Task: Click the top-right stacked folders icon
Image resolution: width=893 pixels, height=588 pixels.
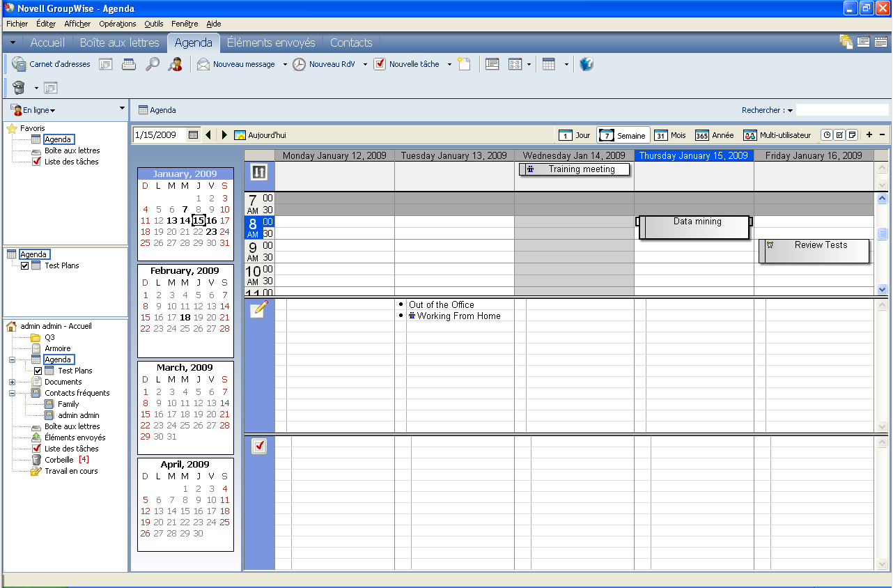Action: click(x=846, y=42)
